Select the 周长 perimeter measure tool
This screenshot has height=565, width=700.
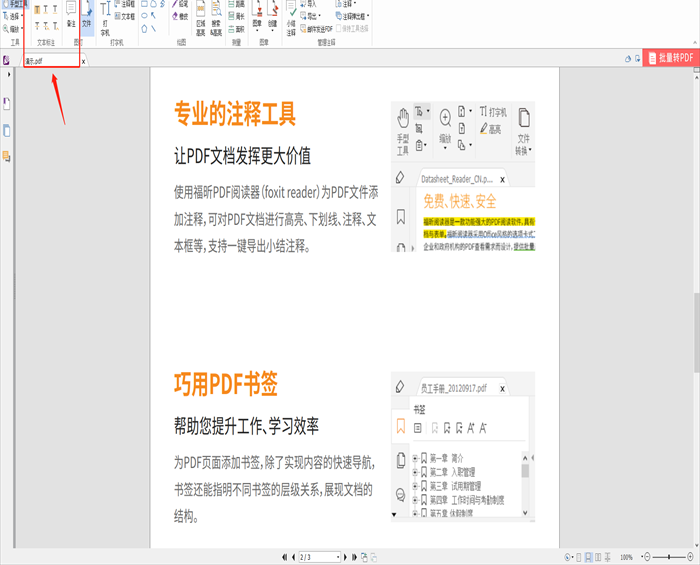tap(237, 16)
